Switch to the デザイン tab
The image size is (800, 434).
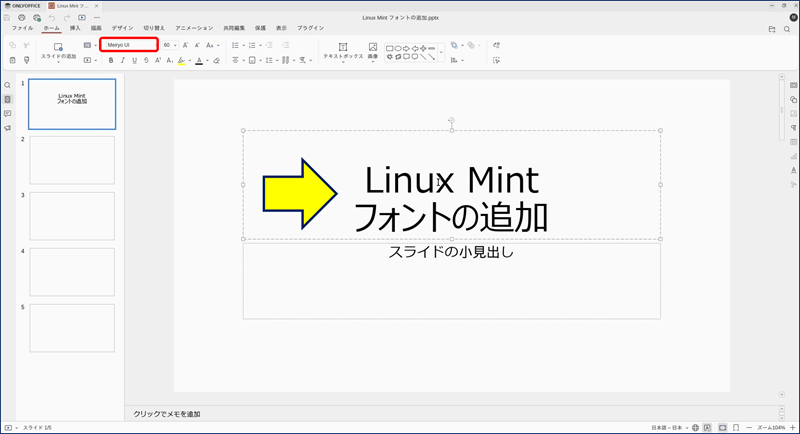(x=122, y=28)
